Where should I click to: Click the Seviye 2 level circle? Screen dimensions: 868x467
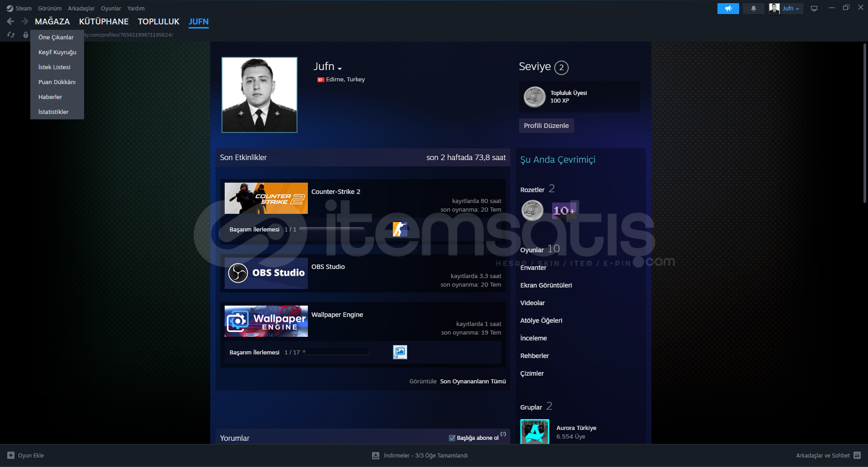(561, 67)
